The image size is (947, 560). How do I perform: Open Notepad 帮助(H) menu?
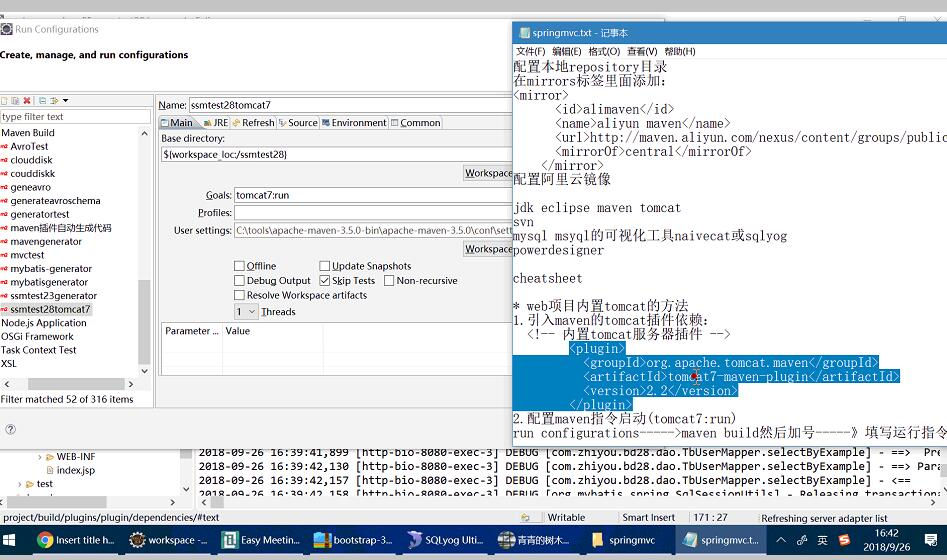click(x=680, y=51)
